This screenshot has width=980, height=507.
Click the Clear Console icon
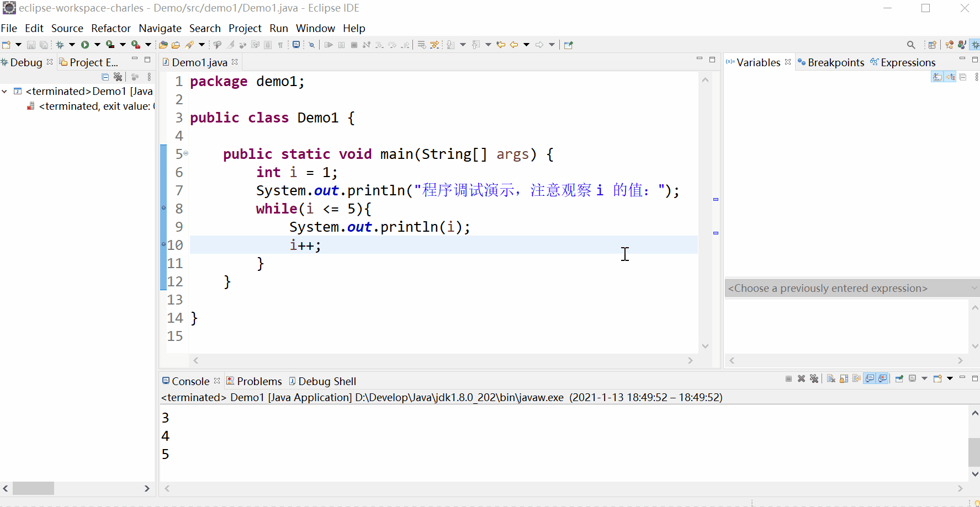tap(831, 378)
